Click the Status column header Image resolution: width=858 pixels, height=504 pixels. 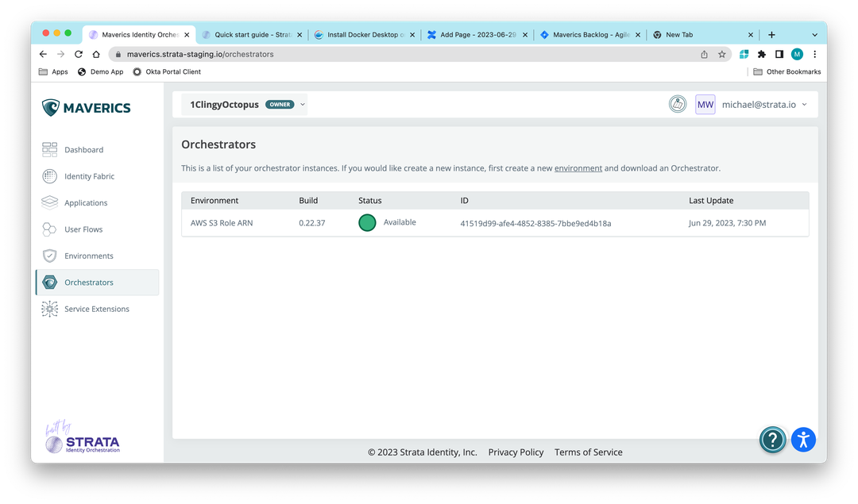coord(370,201)
